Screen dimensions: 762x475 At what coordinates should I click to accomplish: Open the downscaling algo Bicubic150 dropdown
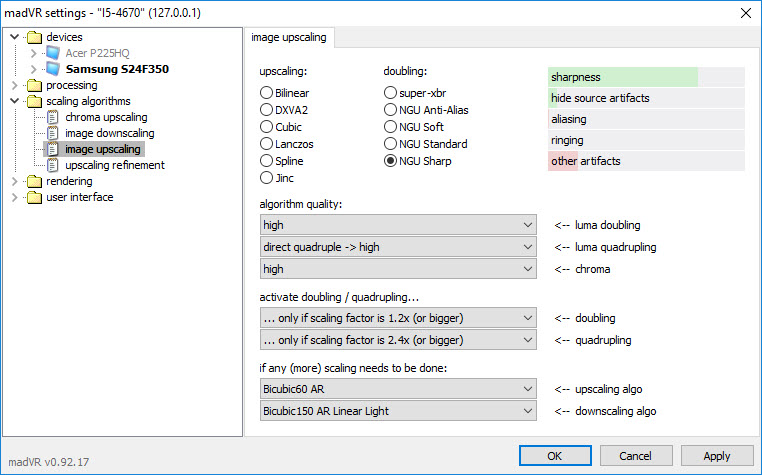pos(398,411)
